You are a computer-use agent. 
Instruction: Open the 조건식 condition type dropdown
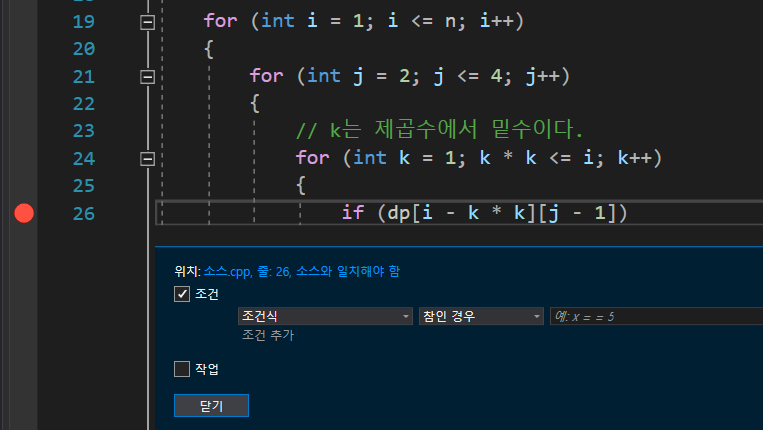click(x=325, y=316)
